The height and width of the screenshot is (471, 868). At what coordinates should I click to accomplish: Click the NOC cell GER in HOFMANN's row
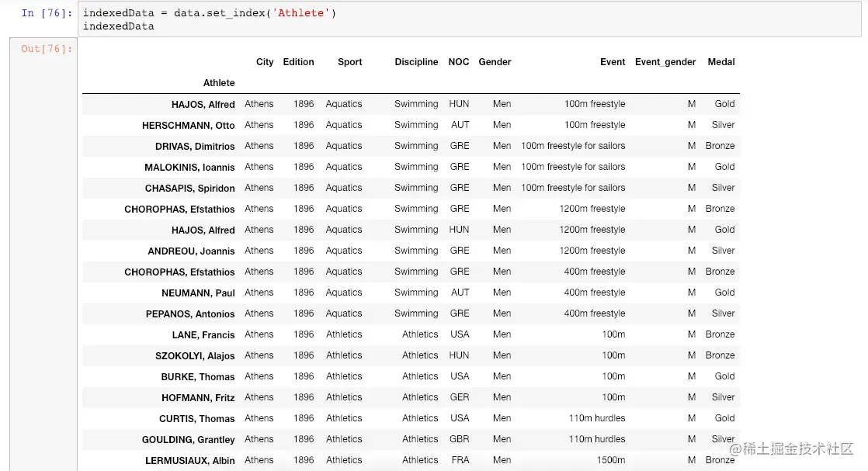pos(460,397)
